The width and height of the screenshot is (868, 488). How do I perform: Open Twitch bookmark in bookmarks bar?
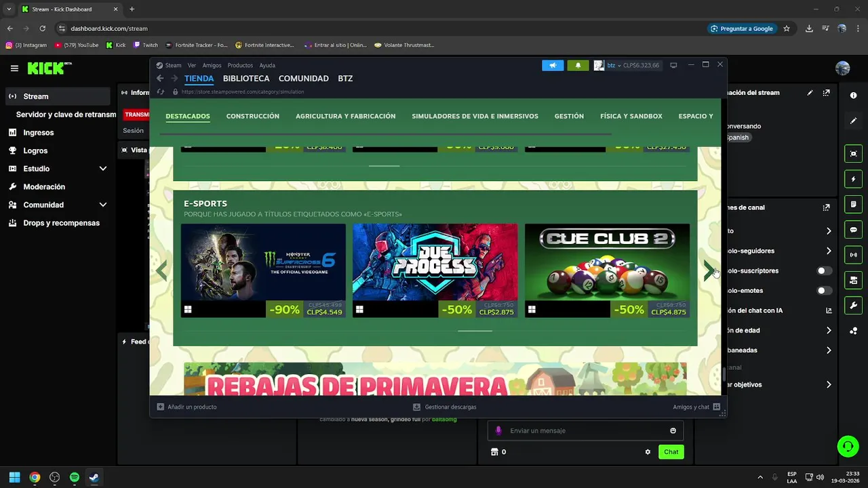click(x=146, y=45)
